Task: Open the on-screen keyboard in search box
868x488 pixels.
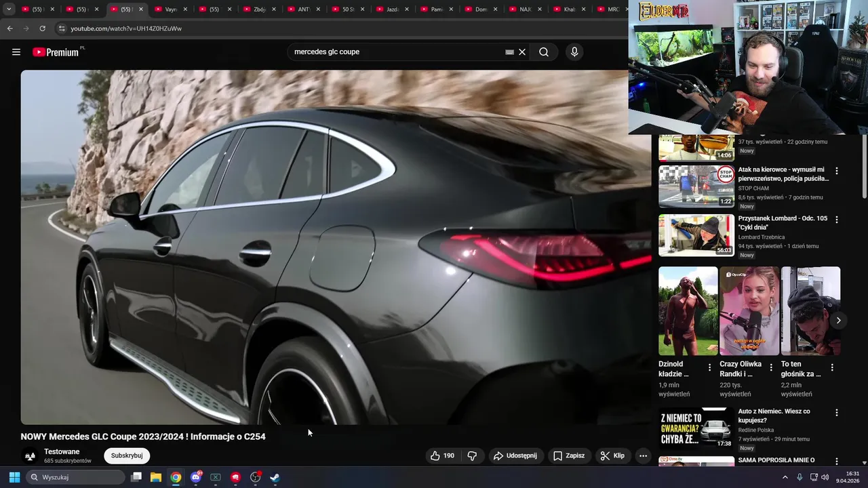Action: pos(509,52)
